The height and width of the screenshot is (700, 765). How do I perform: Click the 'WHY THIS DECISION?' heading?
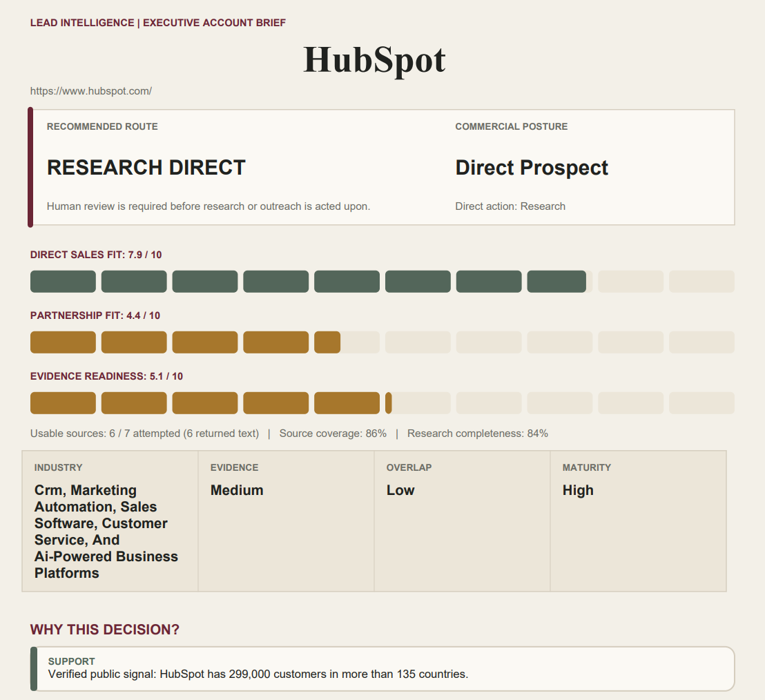[105, 630]
